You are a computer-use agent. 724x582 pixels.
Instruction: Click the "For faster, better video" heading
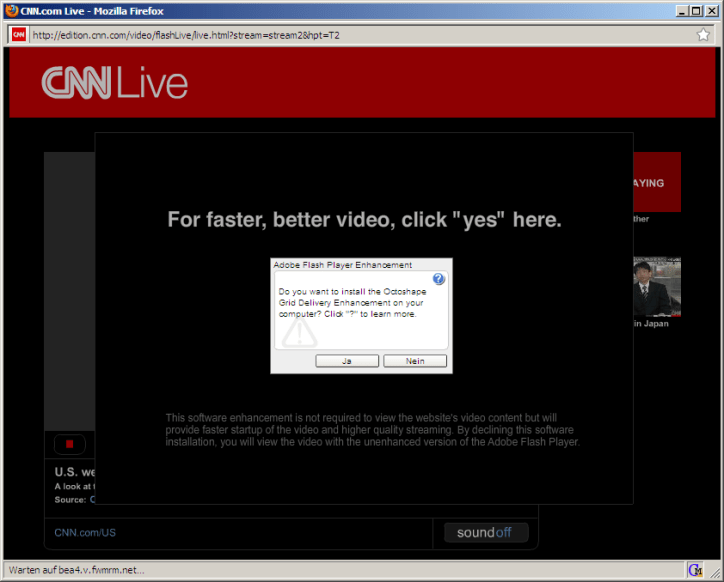(364, 220)
